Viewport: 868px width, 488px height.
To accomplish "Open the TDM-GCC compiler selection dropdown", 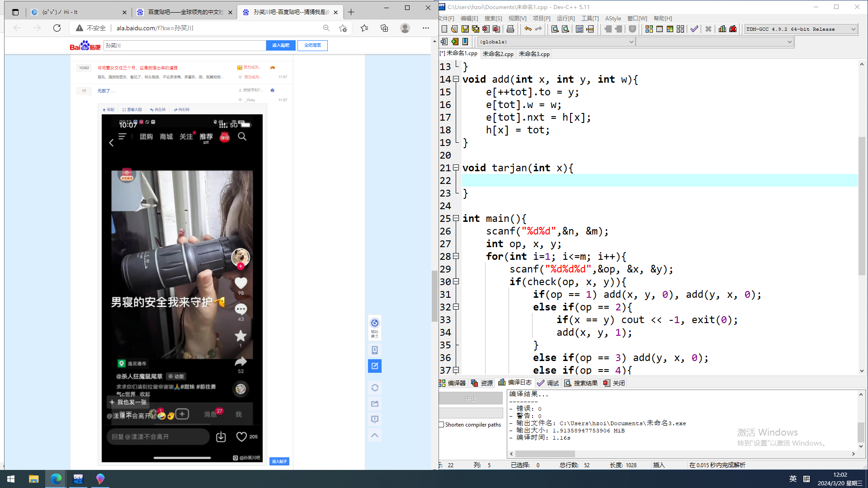I will [x=853, y=29].
